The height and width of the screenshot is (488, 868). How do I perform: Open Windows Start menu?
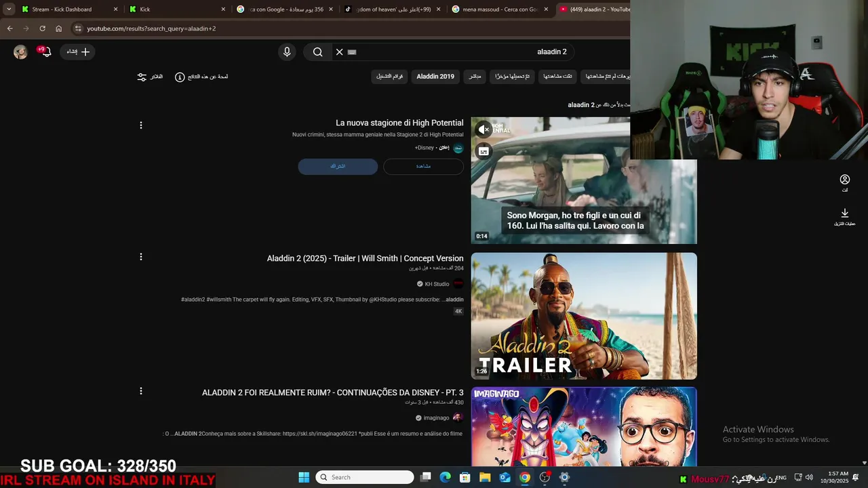(x=304, y=477)
